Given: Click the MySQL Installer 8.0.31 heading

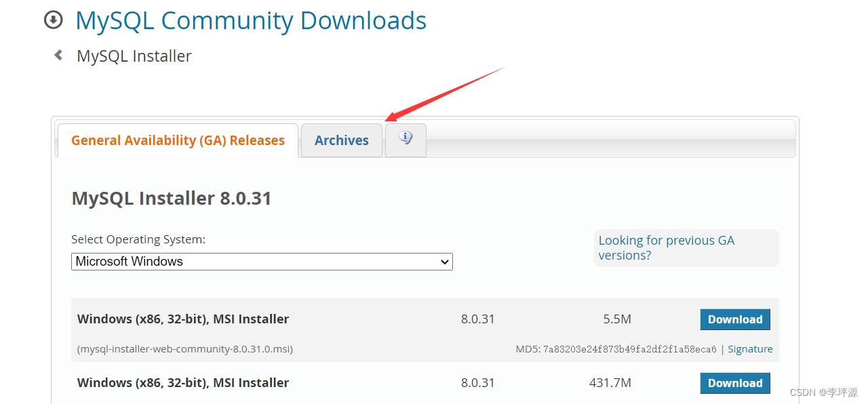Looking at the screenshot, I should [172, 198].
